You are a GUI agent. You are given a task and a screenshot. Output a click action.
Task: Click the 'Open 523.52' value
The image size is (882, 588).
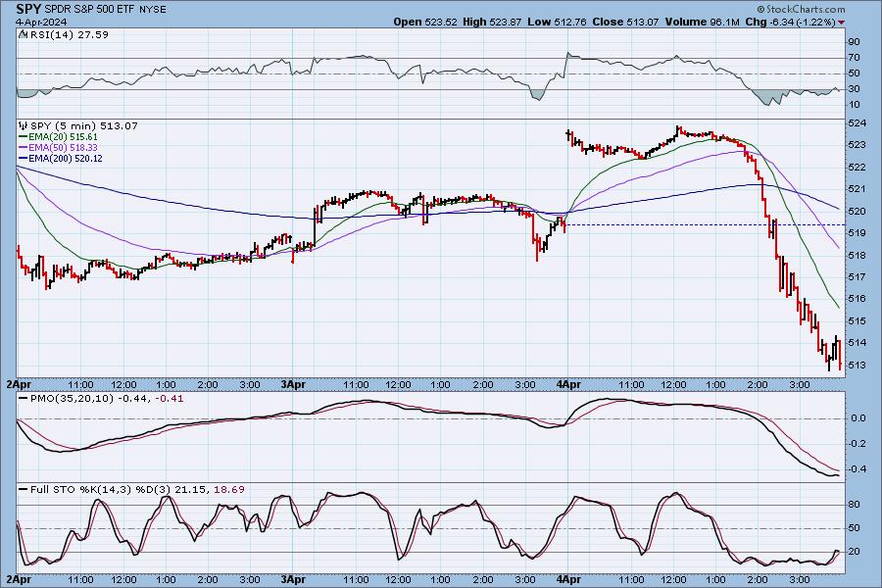[425, 22]
